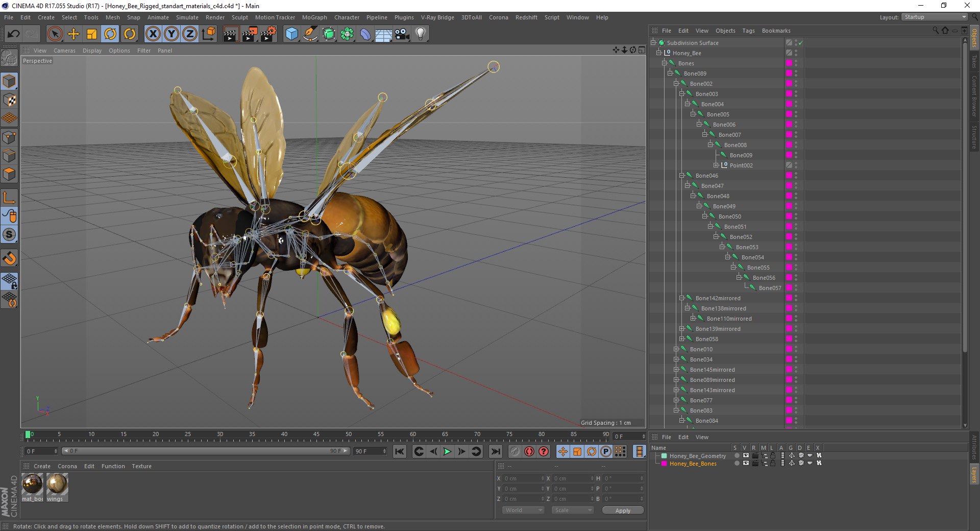Open the deformer objects icon
Image resolution: width=980 pixels, height=531 pixels.
point(365,34)
